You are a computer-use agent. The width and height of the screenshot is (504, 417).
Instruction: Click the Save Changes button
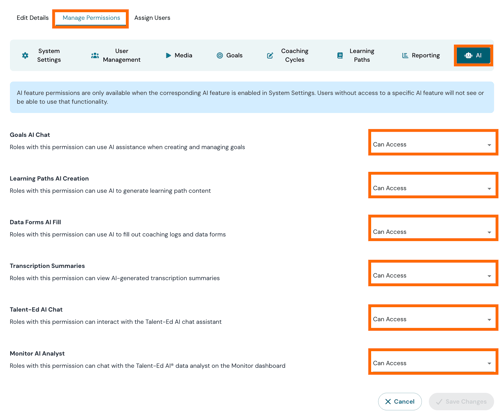pyautogui.click(x=461, y=402)
